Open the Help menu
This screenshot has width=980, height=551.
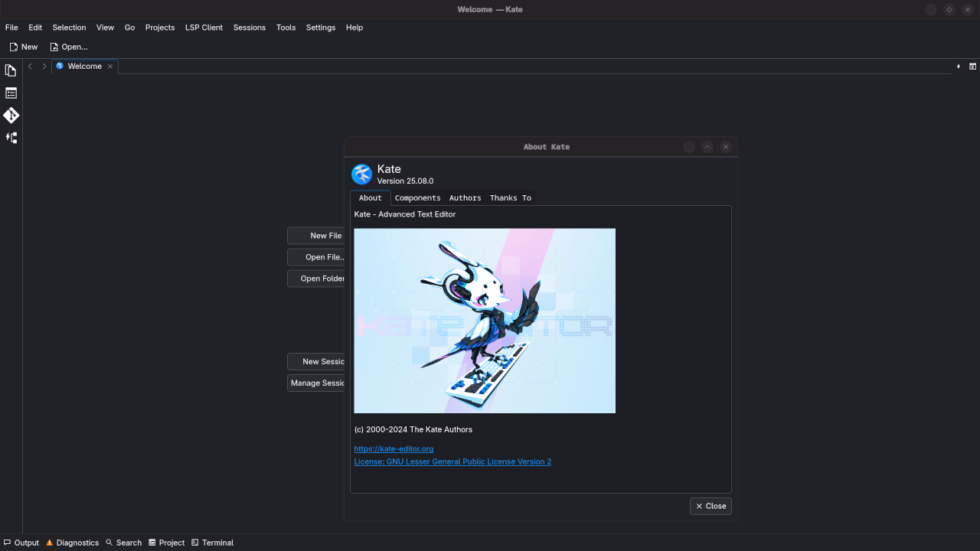click(354, 28)
